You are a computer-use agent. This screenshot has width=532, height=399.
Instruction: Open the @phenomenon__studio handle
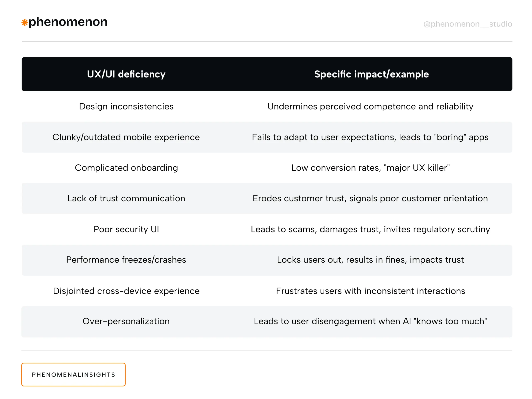coord(468,24)
